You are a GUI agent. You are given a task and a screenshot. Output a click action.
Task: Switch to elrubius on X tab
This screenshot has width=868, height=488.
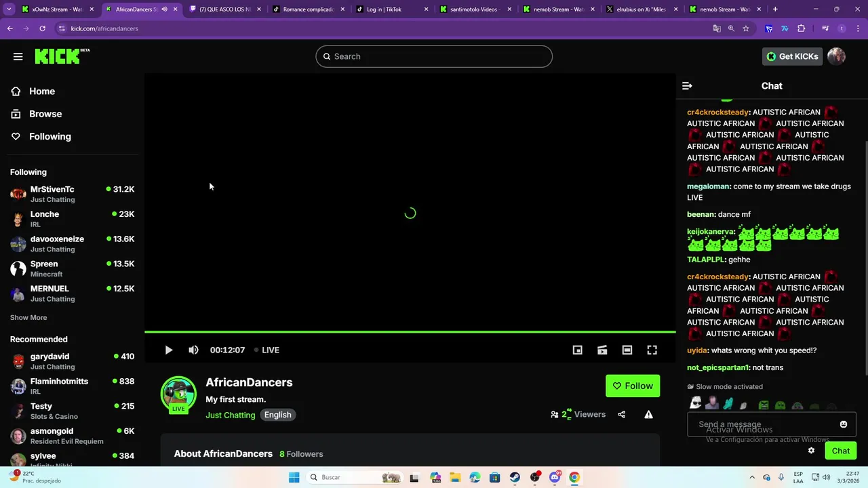click(x=643, y=9)
